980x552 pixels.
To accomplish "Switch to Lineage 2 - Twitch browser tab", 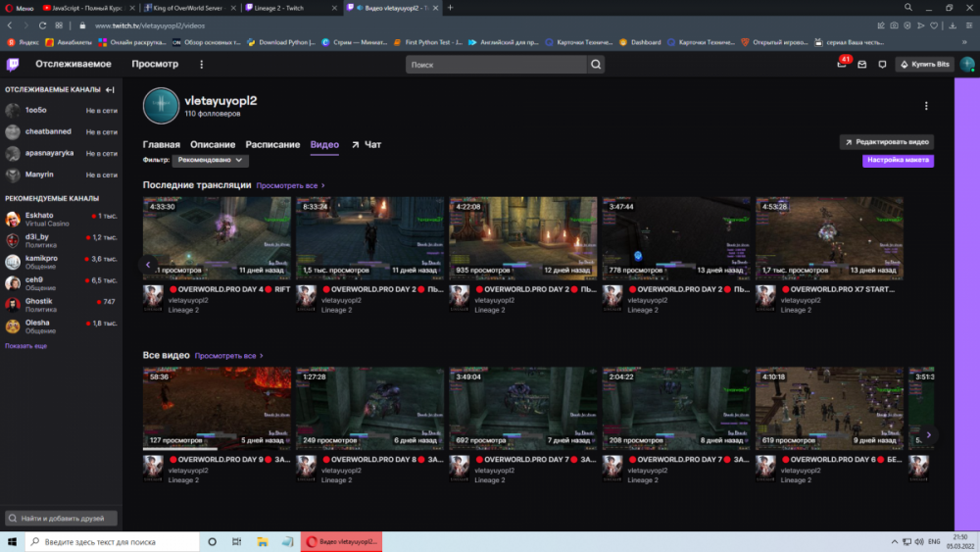I will [291, 8].
